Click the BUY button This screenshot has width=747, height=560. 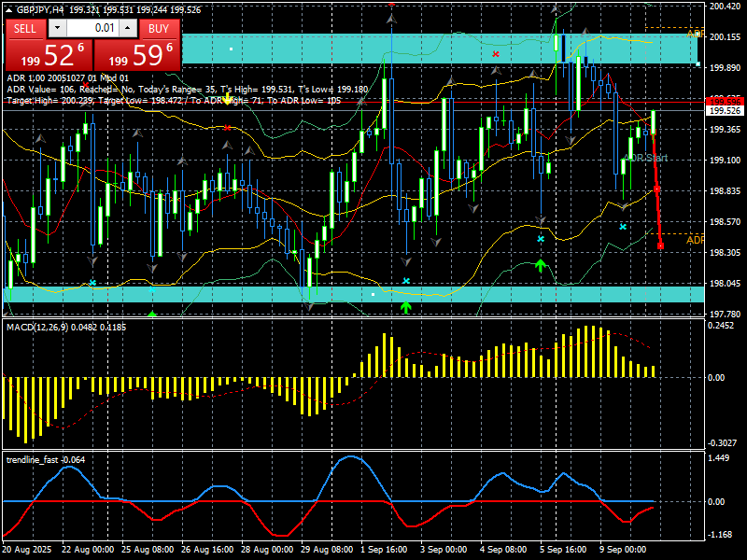point(159,29)
